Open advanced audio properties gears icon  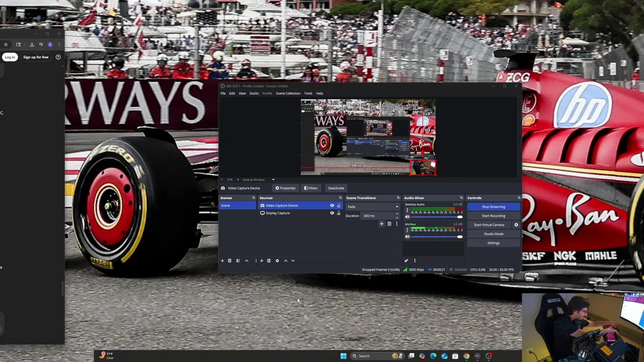click(406, 260)
